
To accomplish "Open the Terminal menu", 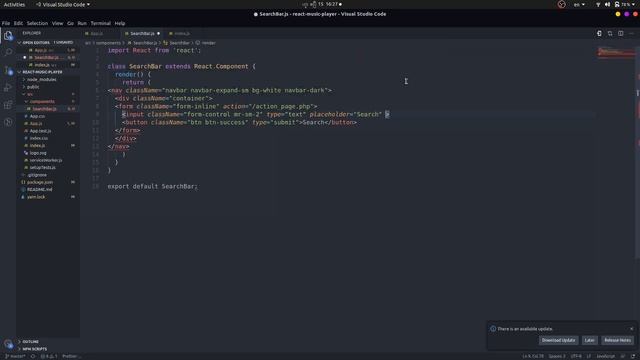I will (x=100, y=23).
